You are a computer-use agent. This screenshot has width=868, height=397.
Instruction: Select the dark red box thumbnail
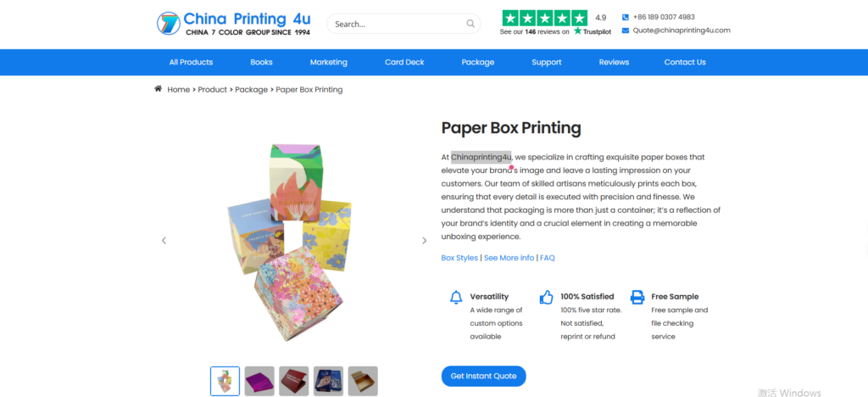pyautogui.click(x=294, y=381)
